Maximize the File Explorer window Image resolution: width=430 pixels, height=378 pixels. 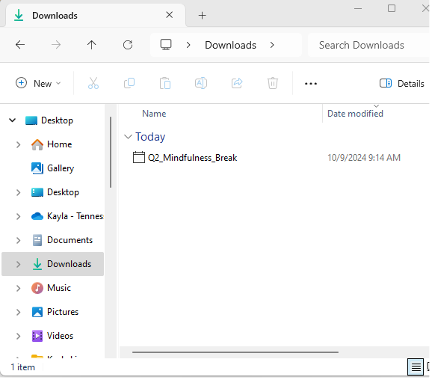(x=392, y=8)
